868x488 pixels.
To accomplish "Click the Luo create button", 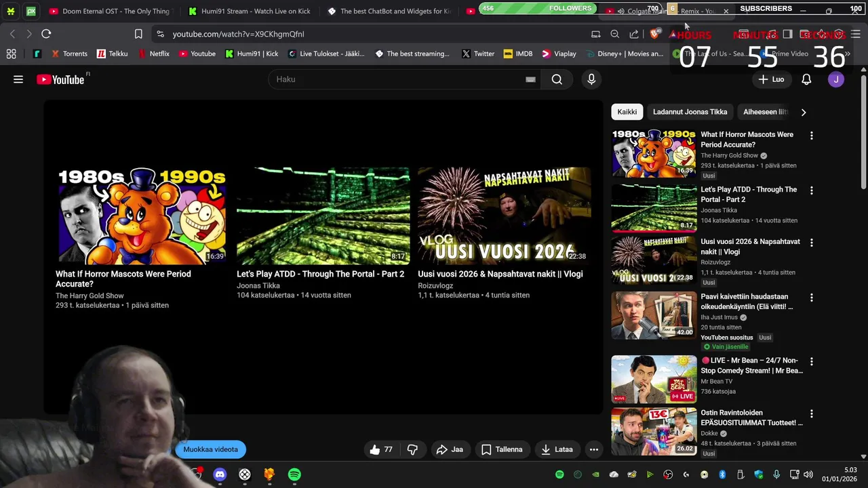I will [771, 79].
